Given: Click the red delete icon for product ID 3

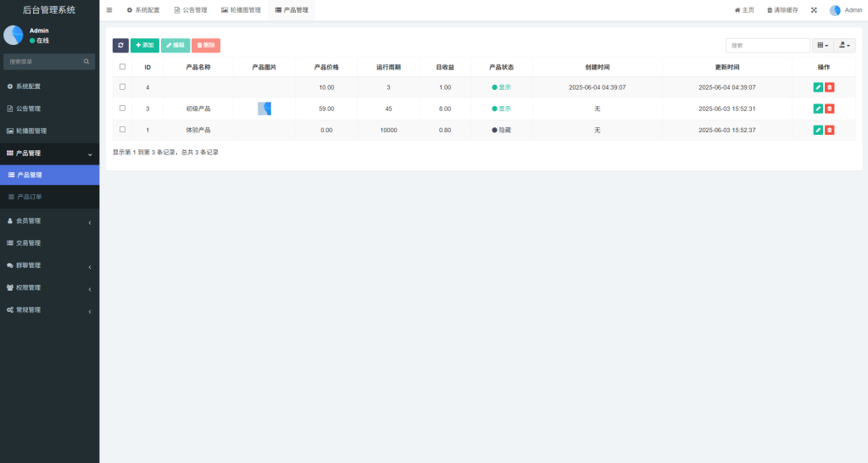Looking at the screenshot, I should pos(830,109).
